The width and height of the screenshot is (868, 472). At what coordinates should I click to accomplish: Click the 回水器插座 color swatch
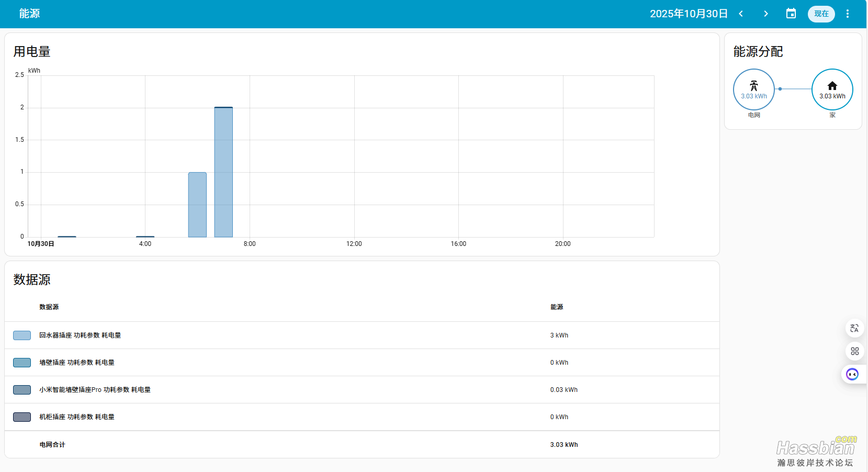click(x=22, y=335)
